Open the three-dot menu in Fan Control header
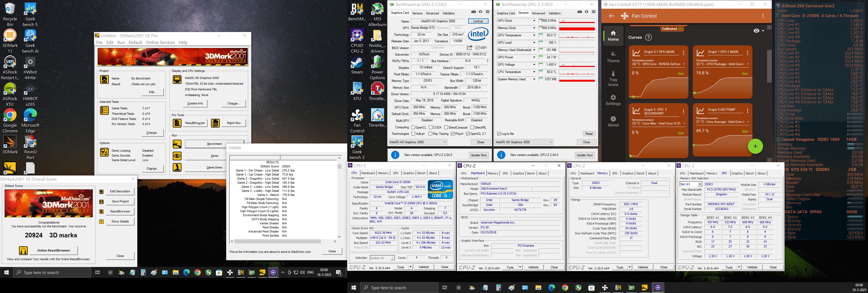The width and height of the screenshot is (868, 293). pos(763,16)
